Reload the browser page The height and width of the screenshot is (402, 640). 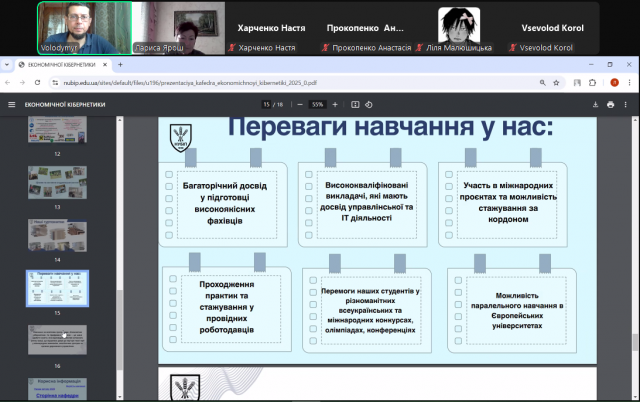(x=39, y=83)
